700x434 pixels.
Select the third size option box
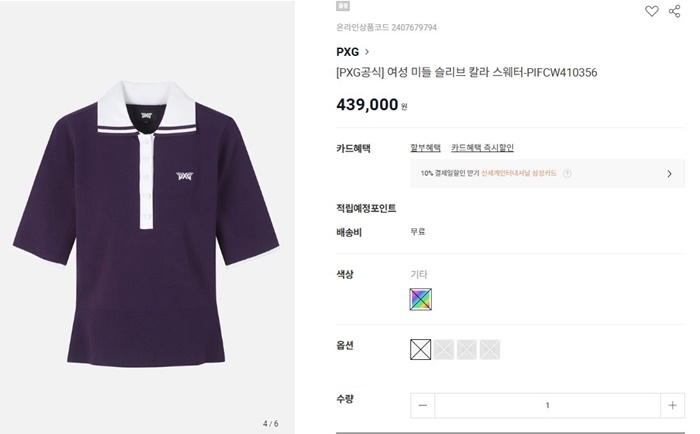tap(467, 349)
